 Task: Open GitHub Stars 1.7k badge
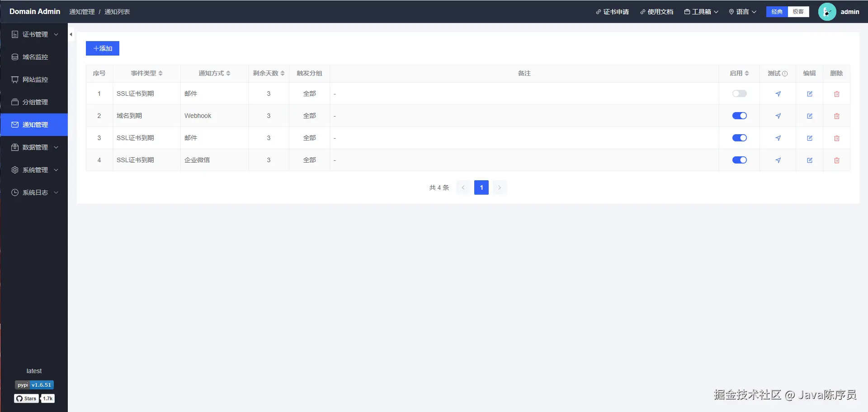click(34, 398)
